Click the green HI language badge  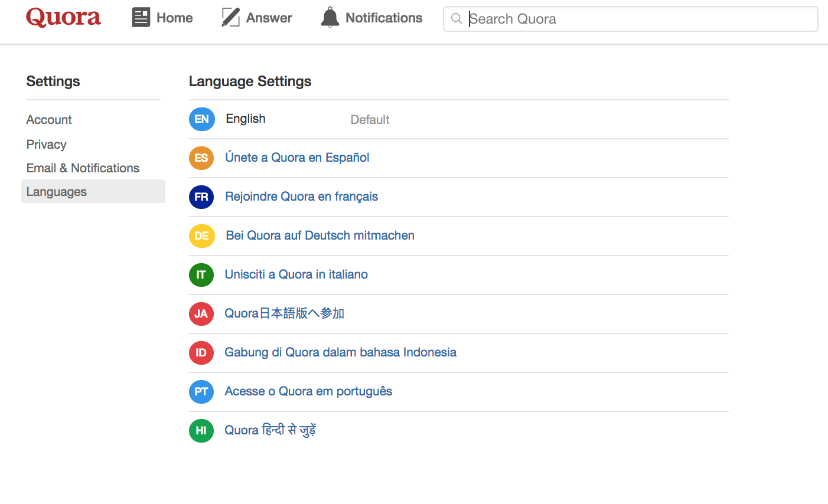201,431
